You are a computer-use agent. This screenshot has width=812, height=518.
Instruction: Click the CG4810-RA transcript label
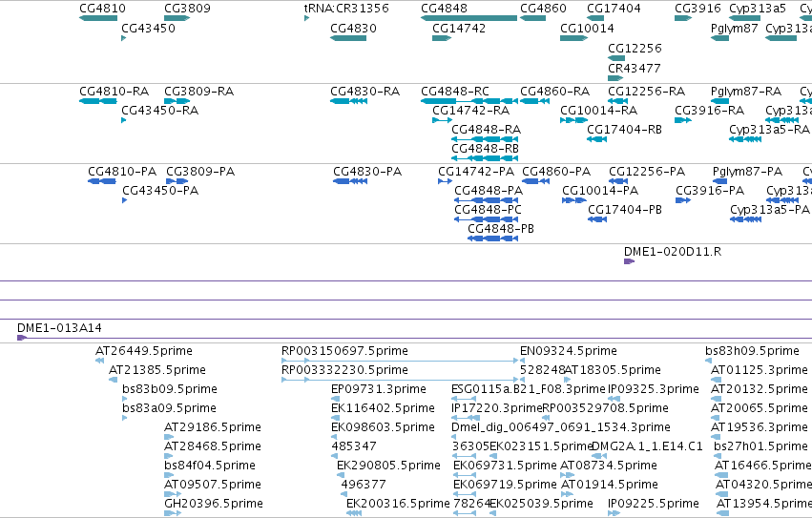[114, 92]
